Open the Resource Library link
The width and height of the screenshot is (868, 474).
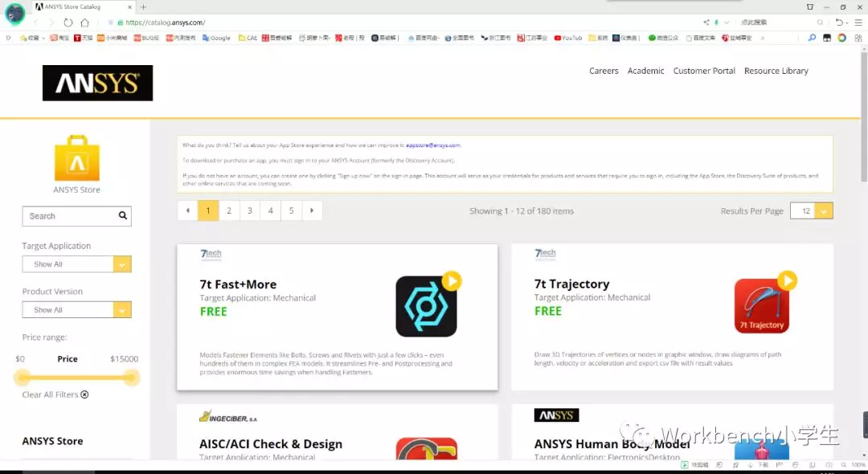coord(776,71)
